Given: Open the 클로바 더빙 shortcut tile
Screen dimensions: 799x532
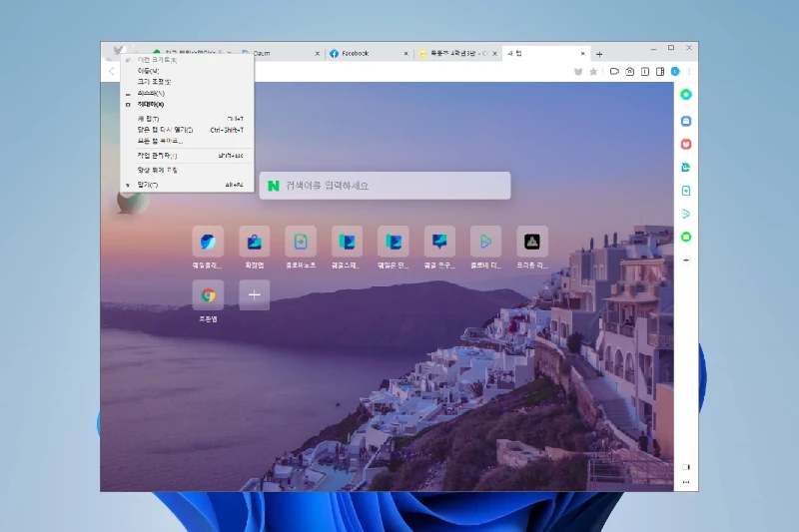Looking at the screenshot, I should (x=485, y=242).
